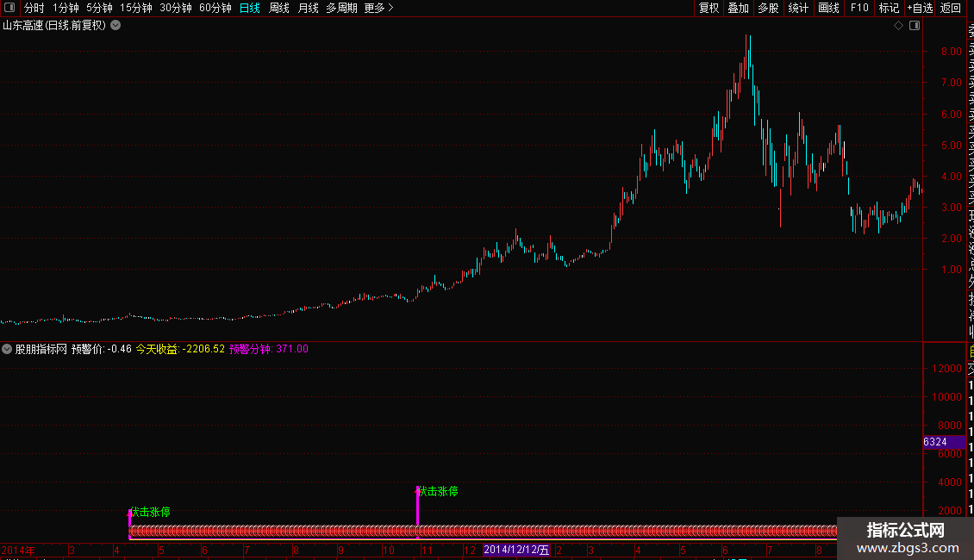Viewport: 974px width, 560px height.
Task: Click the second 伏击涨停 signal near month 11
Action: (x=438, y=492)
